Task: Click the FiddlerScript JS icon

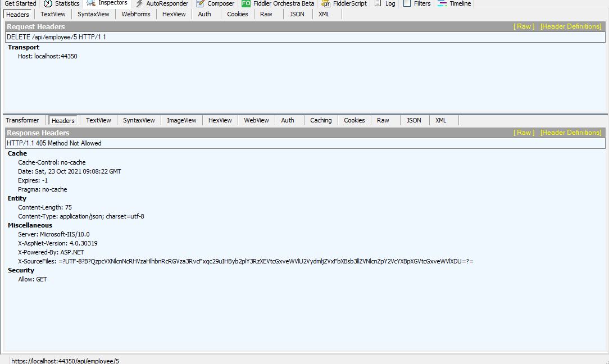Action: 326,3
